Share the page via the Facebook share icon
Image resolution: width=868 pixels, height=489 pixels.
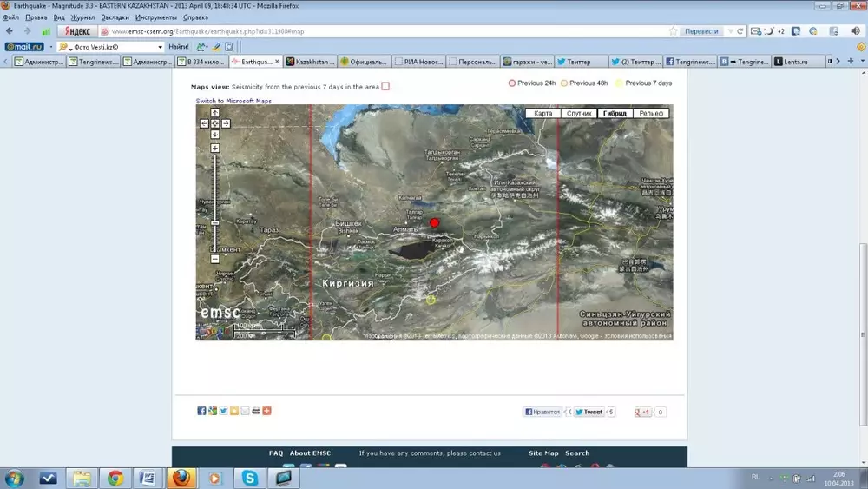(201, 411)
